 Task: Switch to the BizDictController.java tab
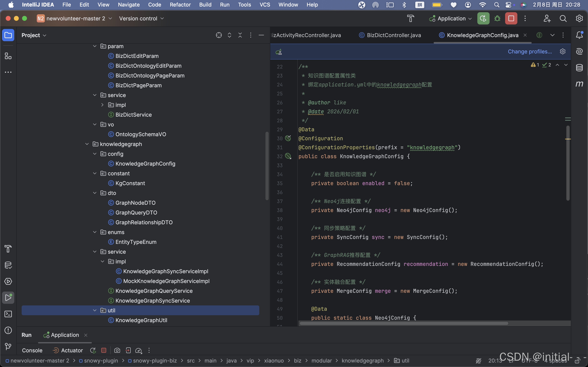393,35
